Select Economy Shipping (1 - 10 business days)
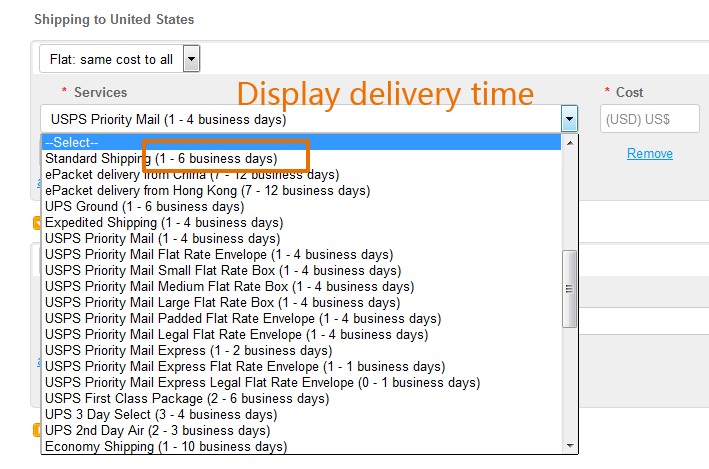 tap(302, 446)
